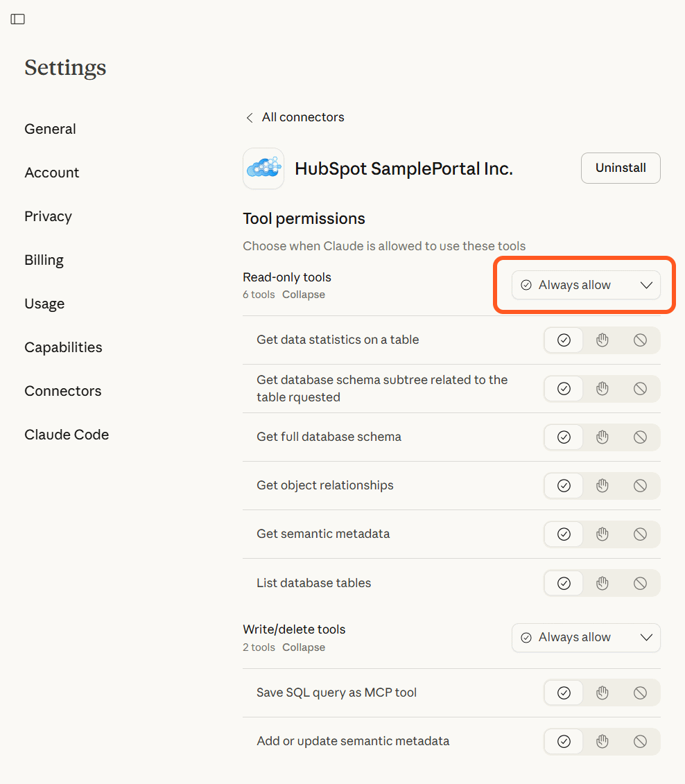Collapse the left sidebar panel
Viewport: 685px width, 784px height.
point(17,19)
